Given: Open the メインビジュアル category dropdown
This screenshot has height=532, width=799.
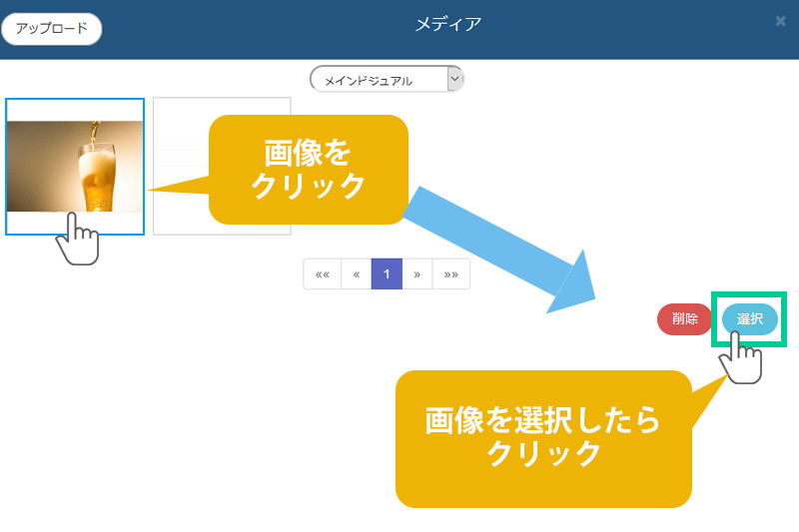Looking at the screenshot, I should point(379,80).
